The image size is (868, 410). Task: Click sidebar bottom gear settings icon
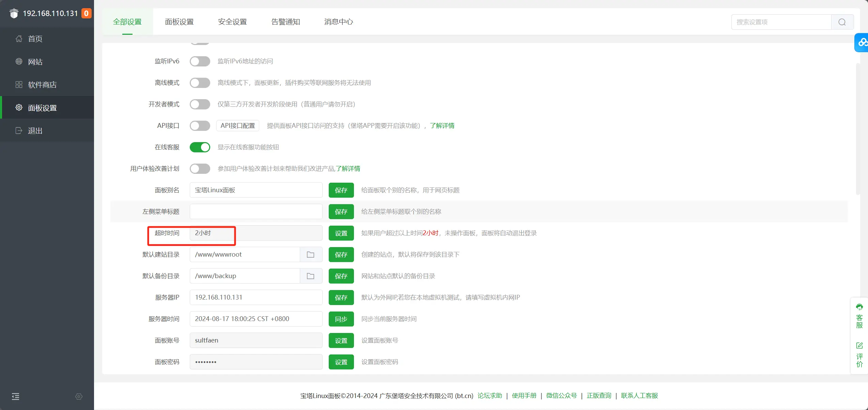(79, 396)
